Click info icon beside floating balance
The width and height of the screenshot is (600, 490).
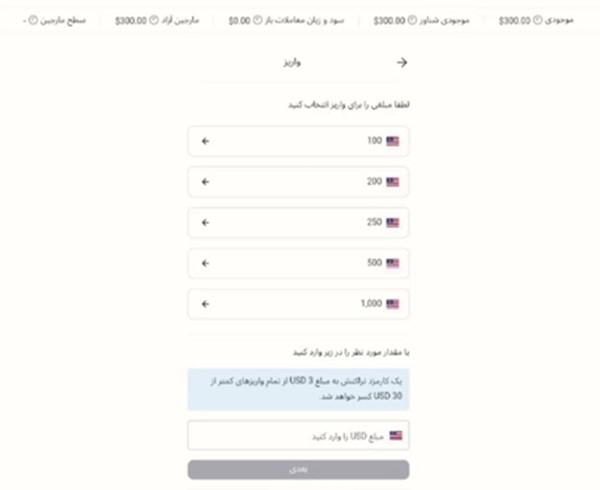coord(413,20)
